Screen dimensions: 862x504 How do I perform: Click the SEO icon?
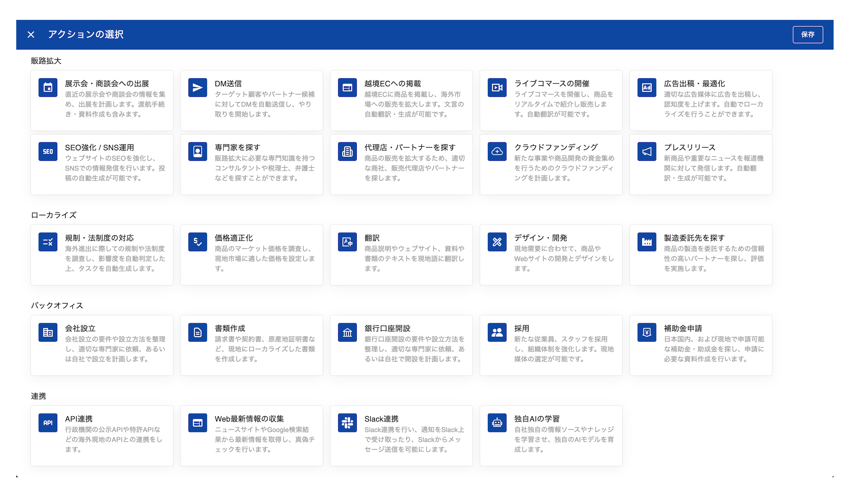(48, 152)
